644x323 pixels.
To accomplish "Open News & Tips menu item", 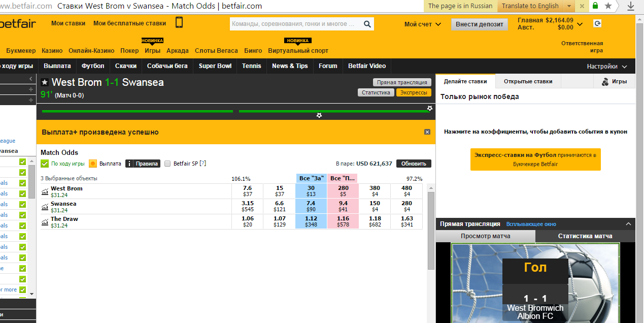I will tap(290, 66).
